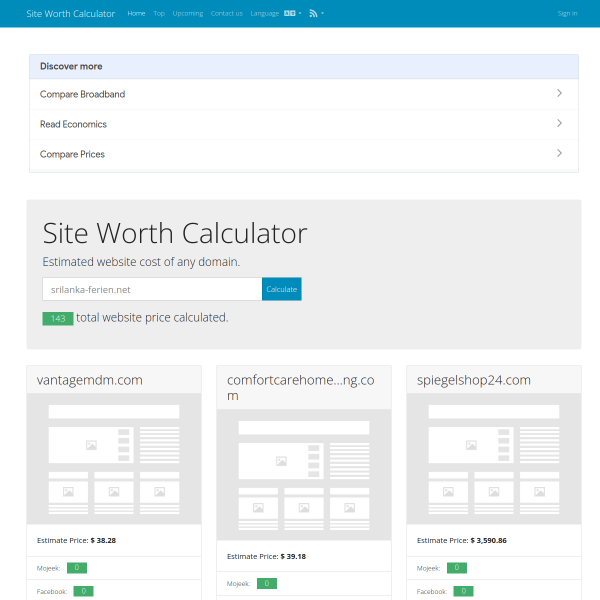Click vantagemdm.com site preview thumbnail
The width and height of the screenshot is (600, 600).
pos(114,459)
